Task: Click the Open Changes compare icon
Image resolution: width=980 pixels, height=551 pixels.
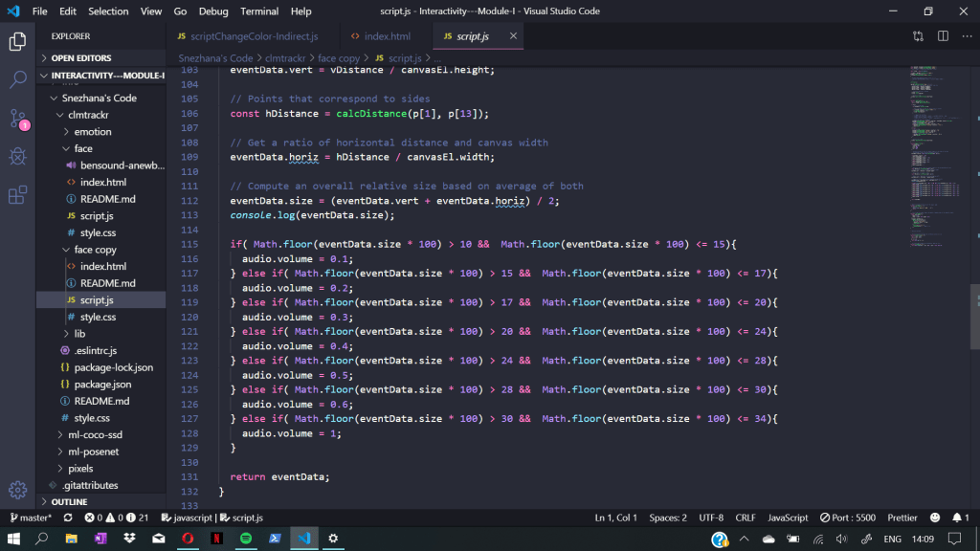Action: point(918,36)
